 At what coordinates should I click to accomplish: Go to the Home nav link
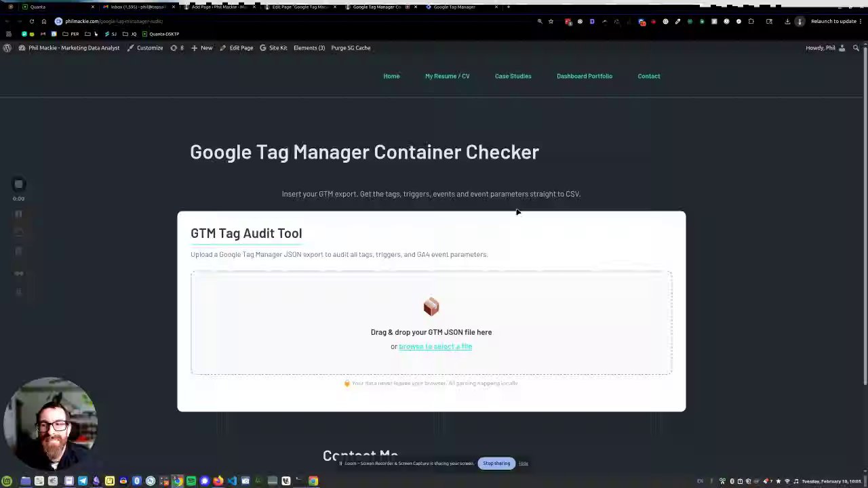point(391,76)
